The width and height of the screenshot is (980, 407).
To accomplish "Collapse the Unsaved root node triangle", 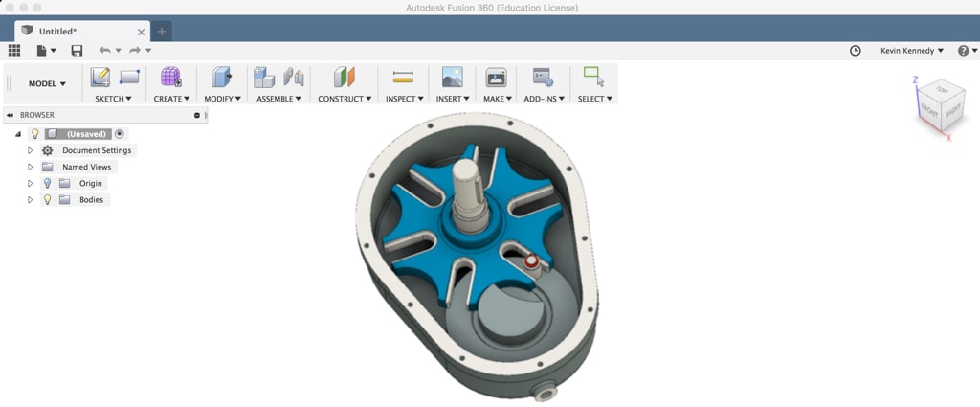I will coord(18,134).
